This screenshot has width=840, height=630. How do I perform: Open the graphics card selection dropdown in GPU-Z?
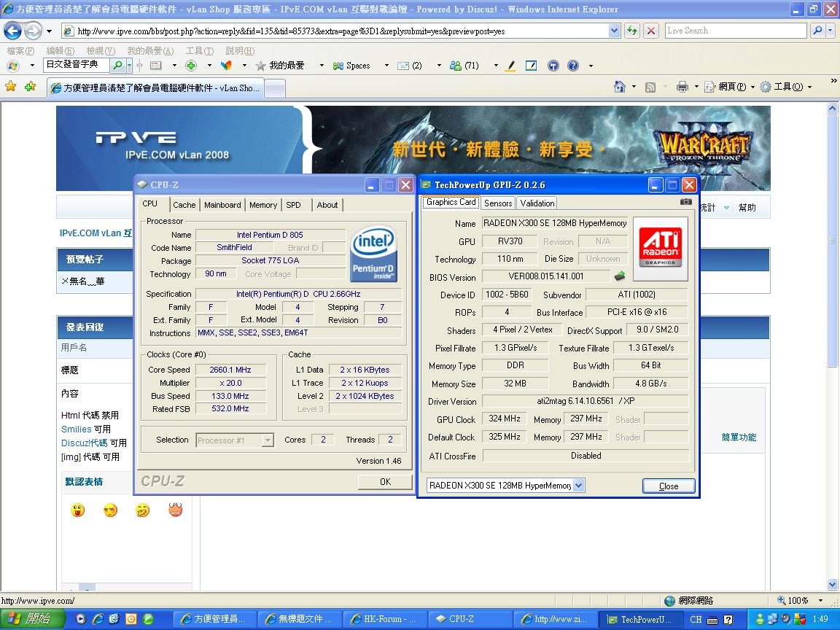[578, 486]
